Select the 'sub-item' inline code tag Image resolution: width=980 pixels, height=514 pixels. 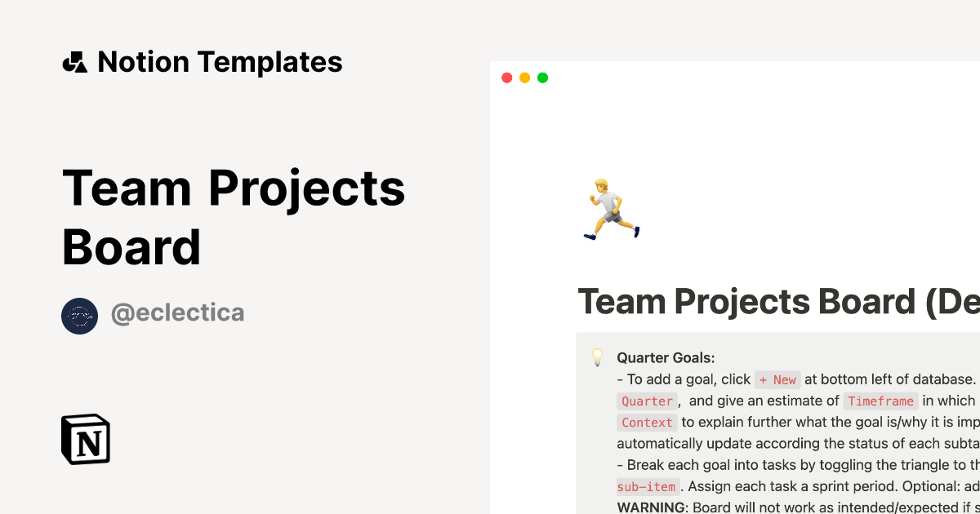point(648,486)
